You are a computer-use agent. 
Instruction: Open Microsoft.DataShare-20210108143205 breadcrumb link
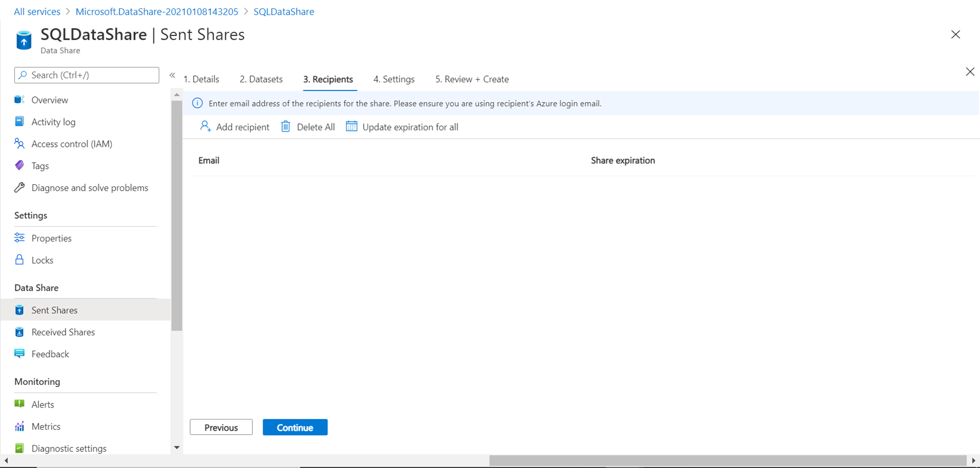pos(157,12)
